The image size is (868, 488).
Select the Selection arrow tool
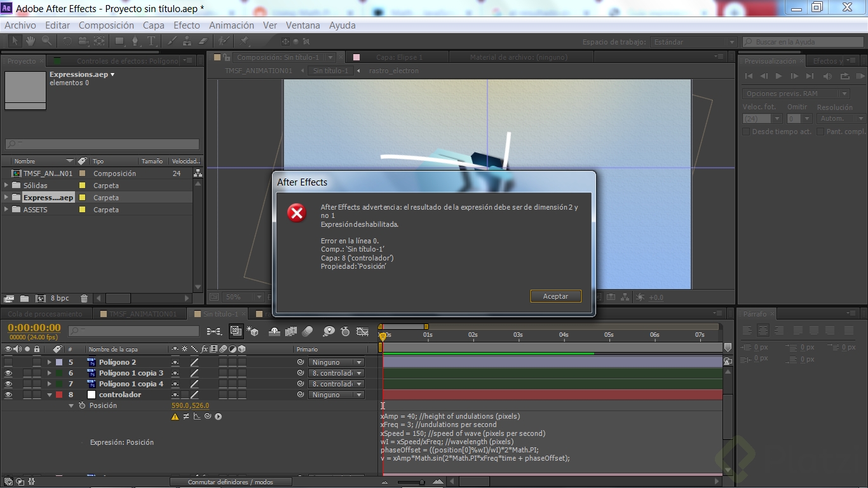[15, 41]
